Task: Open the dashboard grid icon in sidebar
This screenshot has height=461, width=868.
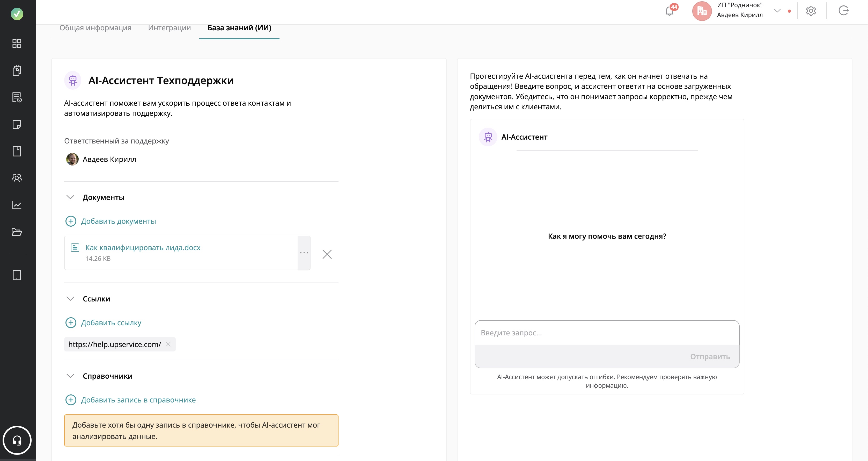Action: [x=17, y=44]
